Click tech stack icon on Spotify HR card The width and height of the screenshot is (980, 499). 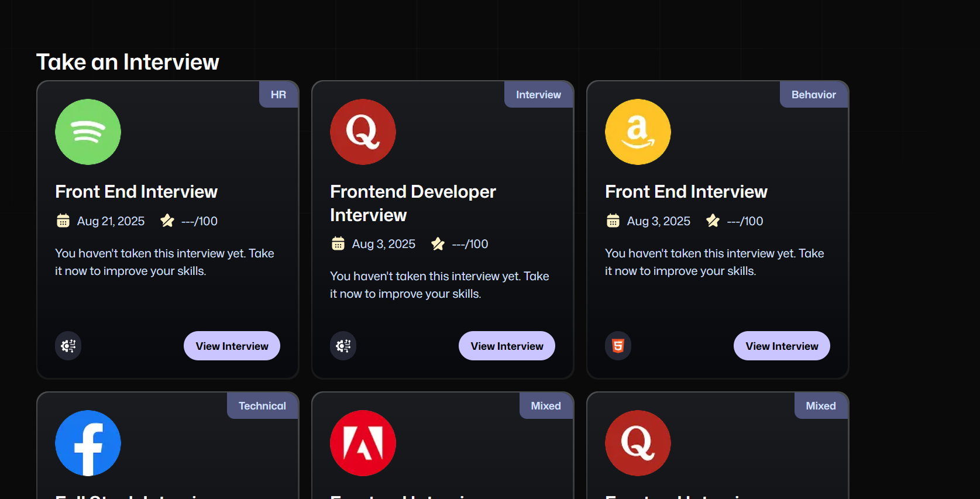tap(68, 346)
